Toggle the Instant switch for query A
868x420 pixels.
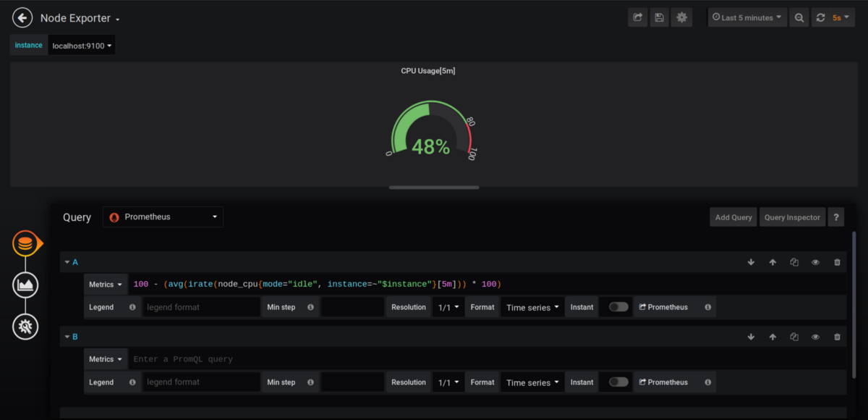coord(618,307)
